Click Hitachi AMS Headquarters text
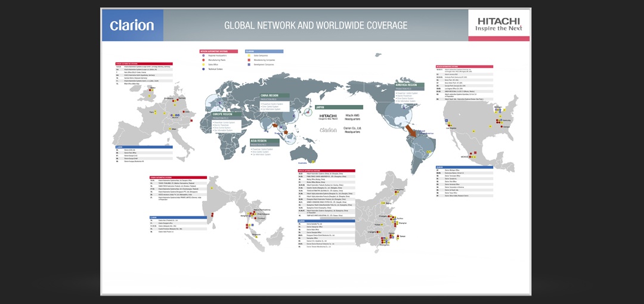Viewport: 644px width, 304px height. 352,117
